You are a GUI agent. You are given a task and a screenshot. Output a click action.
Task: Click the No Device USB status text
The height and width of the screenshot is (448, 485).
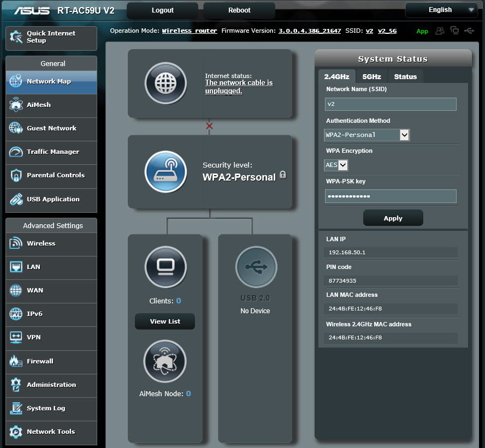point(255,311)
